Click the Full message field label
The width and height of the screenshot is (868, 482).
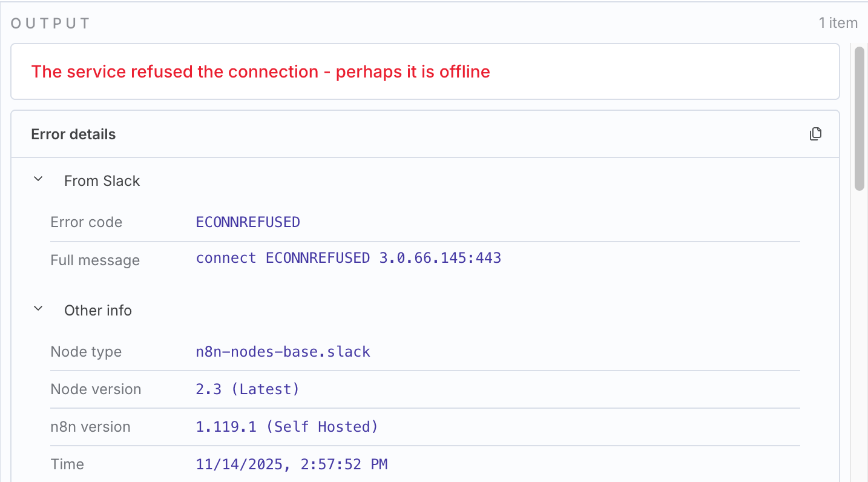click(x=95, y=260)
